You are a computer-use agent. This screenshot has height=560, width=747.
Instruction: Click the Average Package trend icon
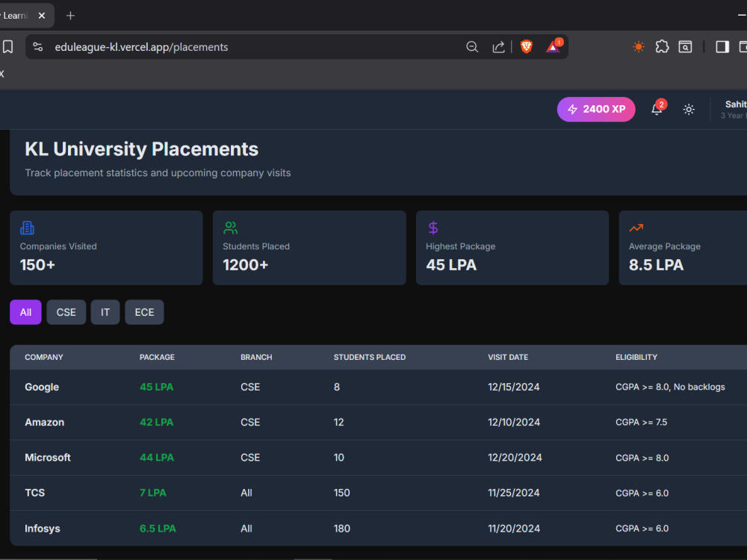click(636, 228)
